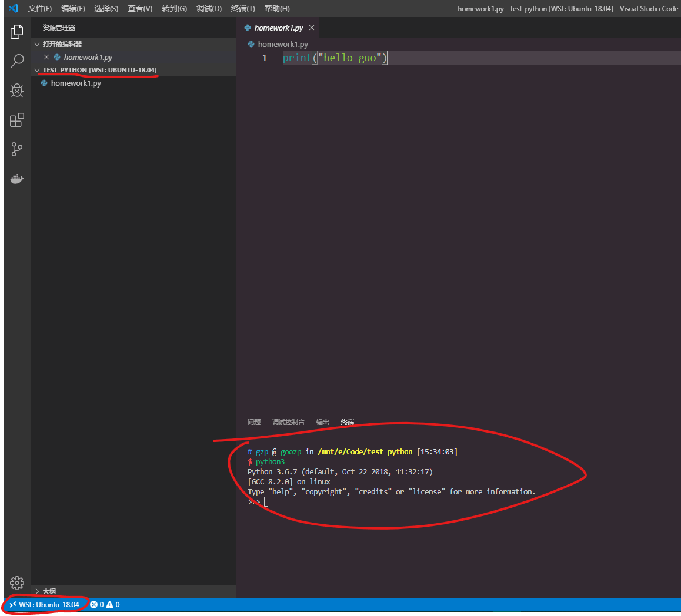Click the 资源管理器 sidebar title
The width and height of the screenshot is (681, 616).
coord(59,28)
